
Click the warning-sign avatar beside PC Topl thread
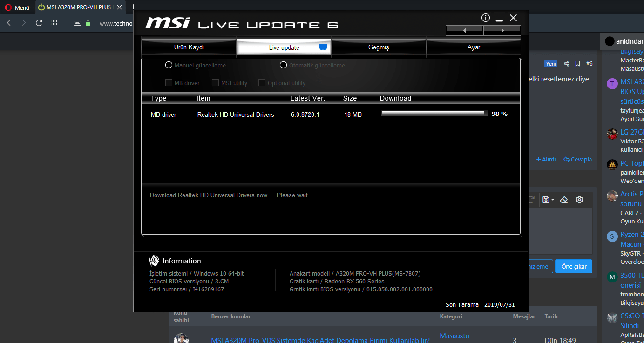click(612, 165)
